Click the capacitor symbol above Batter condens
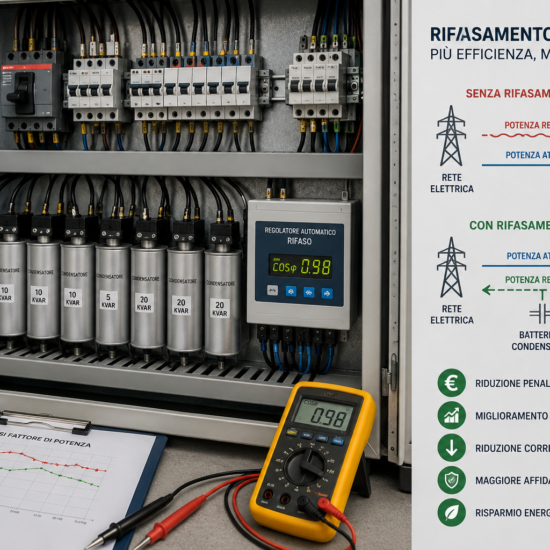This screenshot has height=550, width=550. [x=541, y=314]
